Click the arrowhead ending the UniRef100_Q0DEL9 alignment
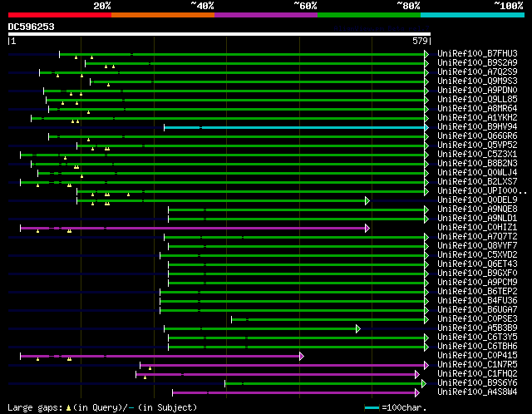The width and height of the screenshot is (532, 414). tap(367, 200)
